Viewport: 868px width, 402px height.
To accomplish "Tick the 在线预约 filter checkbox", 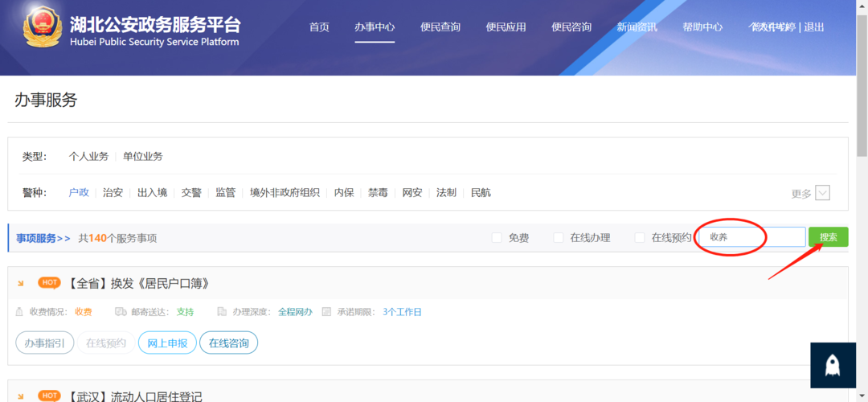I will coord(640,237).
